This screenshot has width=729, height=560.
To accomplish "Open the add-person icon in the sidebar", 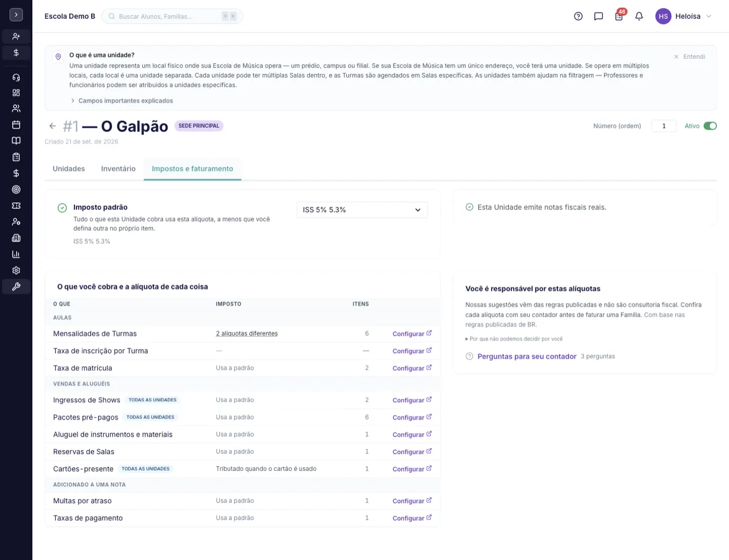I will 16,36.
